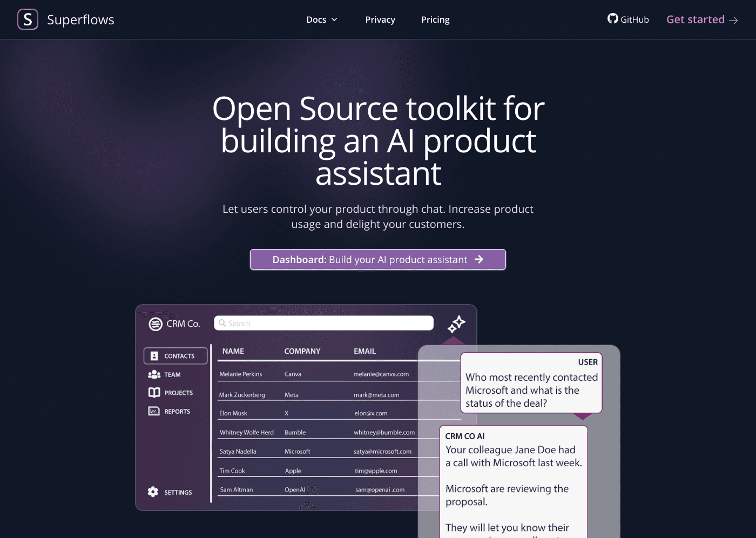Viewport: 756px width, 538px height.
Task: Click the Superflows brand name
Action: point(80,20)
